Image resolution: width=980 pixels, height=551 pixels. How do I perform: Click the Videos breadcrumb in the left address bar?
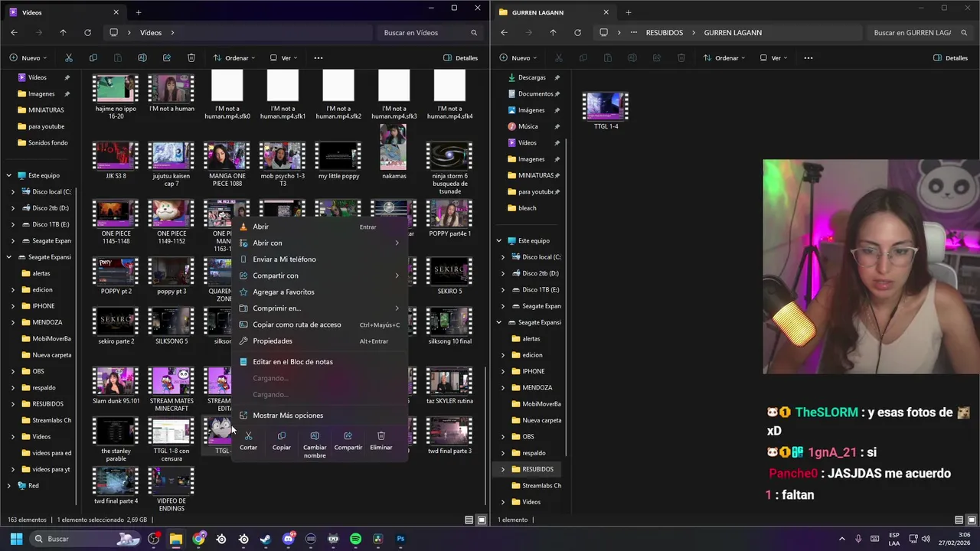[151, 33]
